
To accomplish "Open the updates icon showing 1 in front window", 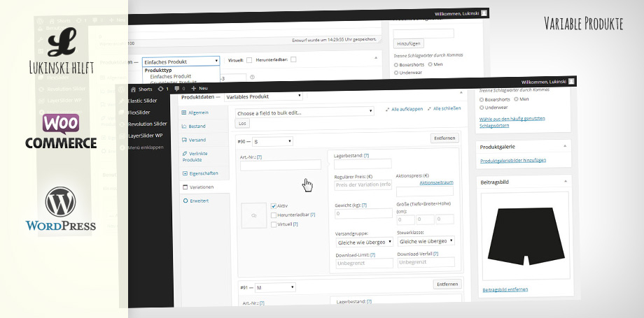I will click(160, 89).
